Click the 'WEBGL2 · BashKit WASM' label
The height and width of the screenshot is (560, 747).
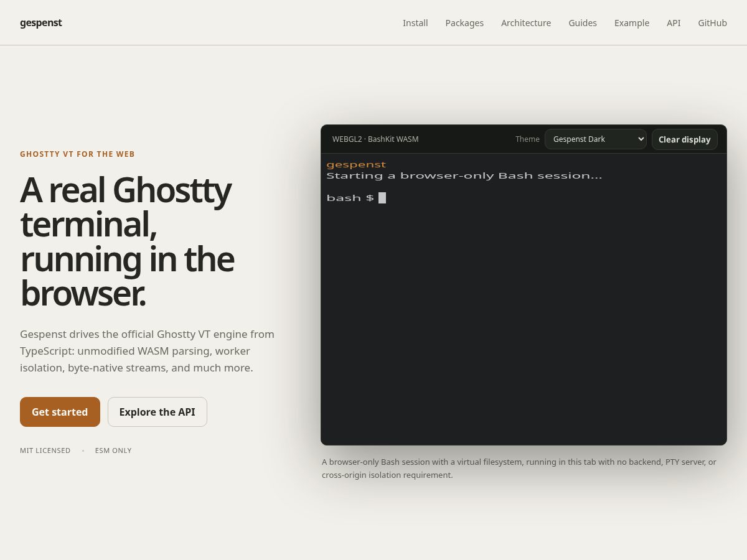375,139
